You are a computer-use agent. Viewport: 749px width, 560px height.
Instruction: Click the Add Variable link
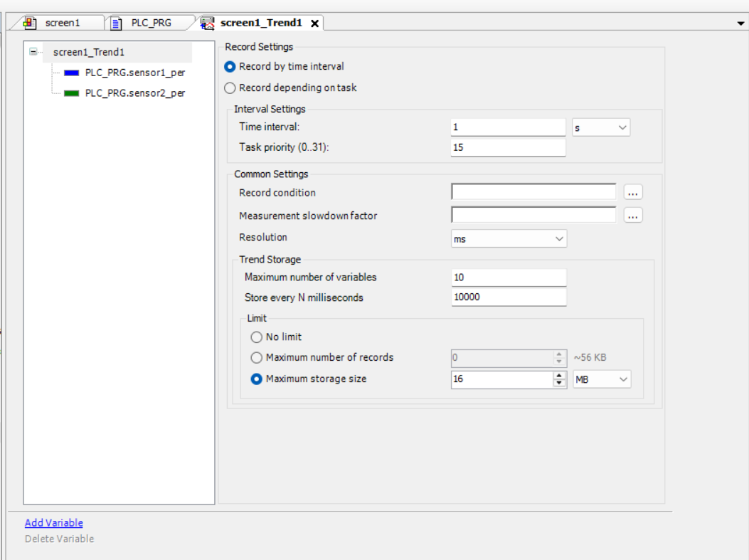54,523
